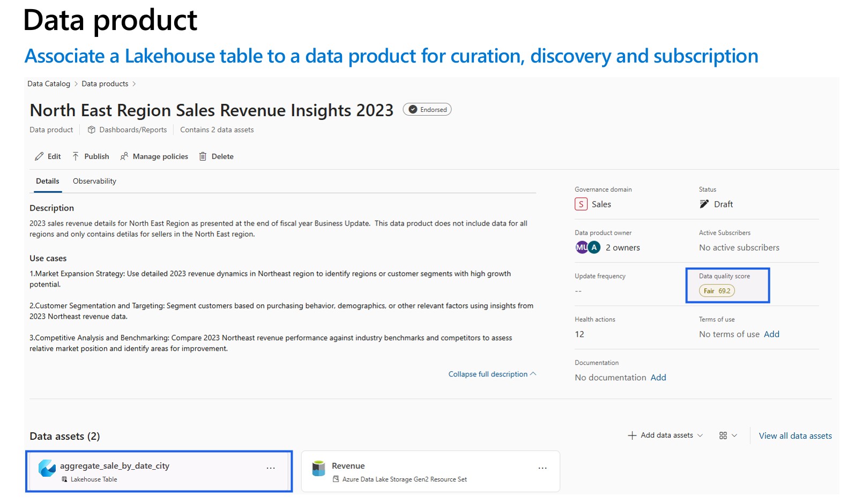Add terms of use
Viewport: 848px width, 504px height.
tap(771, 334)
